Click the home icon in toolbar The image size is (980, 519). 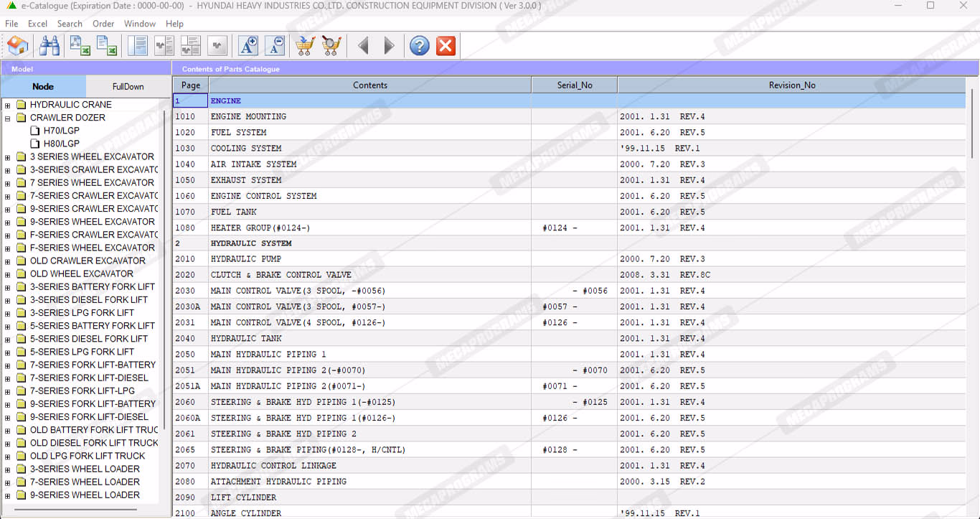(x=18, y=46)
